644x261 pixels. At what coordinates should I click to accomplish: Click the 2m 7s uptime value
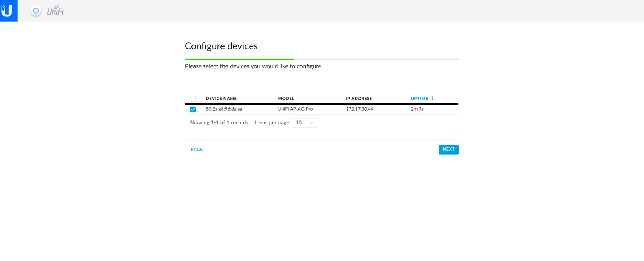pyautogui.click(x=417, y=109)
